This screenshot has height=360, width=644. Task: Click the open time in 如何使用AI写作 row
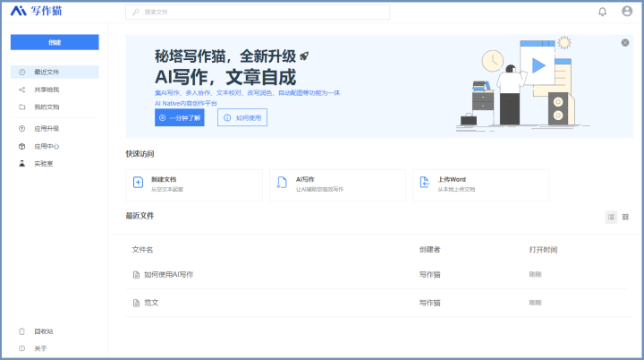pyautogui.click(x=535, y=275)
